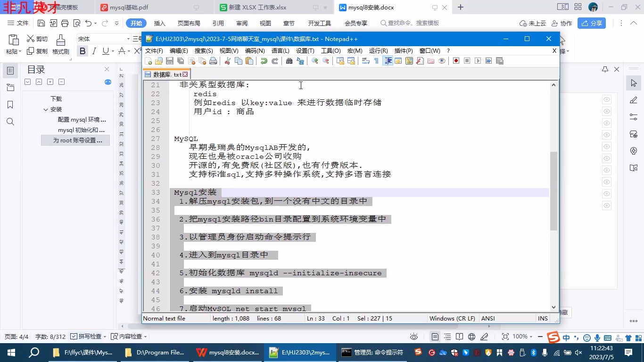
Task: Toggle Bold formatting in WPS toolbar
Action: [x=83, y=51]
